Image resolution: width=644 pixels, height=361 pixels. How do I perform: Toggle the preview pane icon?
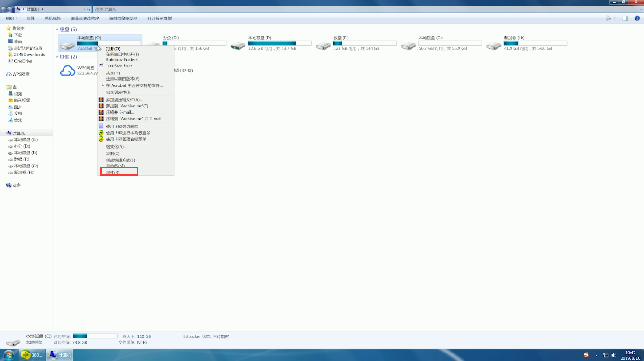625,18
